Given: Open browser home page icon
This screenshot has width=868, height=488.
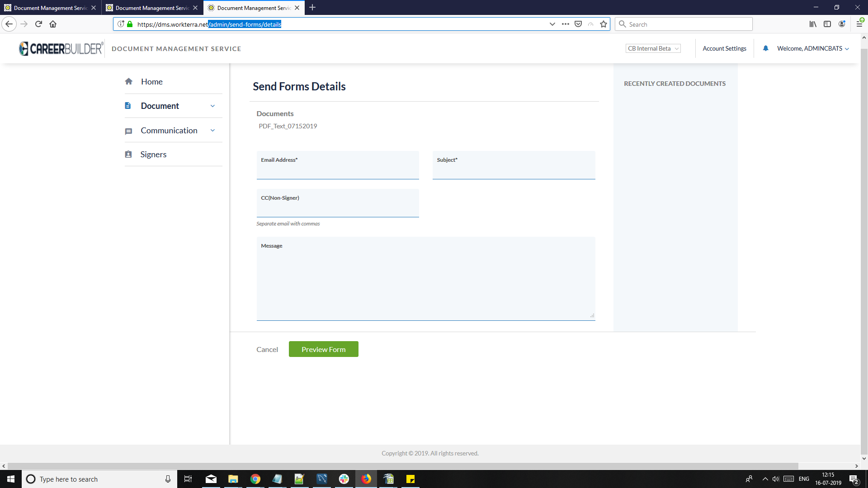Looking at the screenshot, I should 53,24.
